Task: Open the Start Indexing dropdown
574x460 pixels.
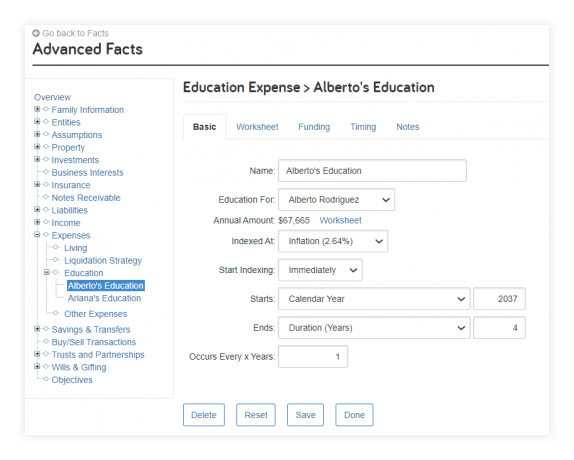Action: 320,270
